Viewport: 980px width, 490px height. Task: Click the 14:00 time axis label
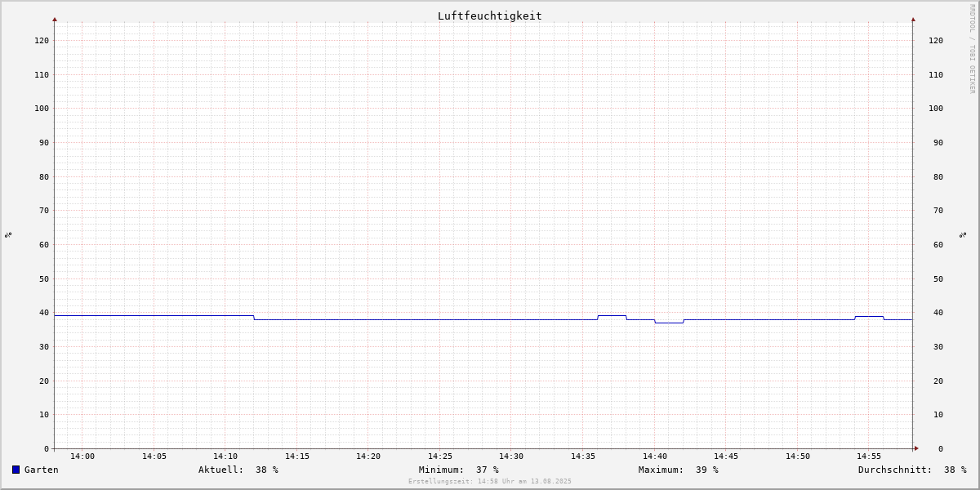click(x=82, y=457)
